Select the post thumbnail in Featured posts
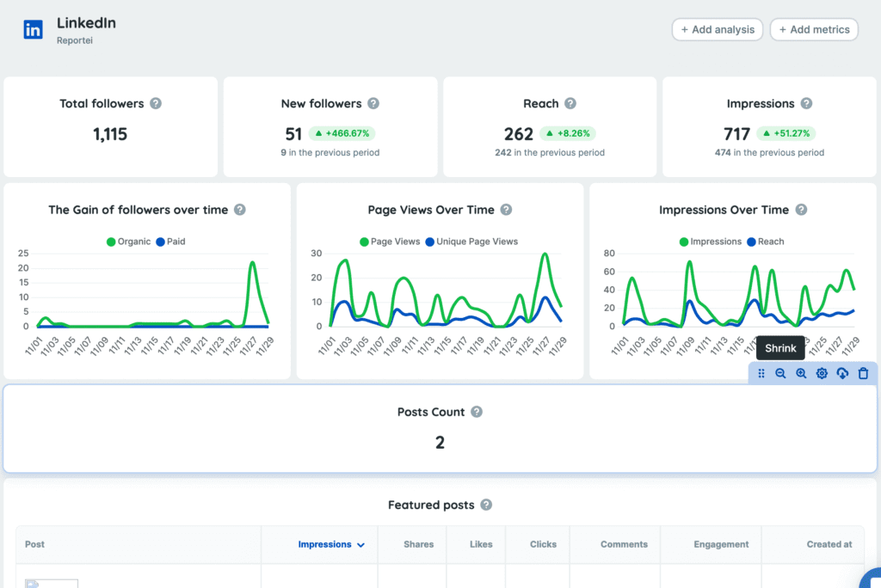 [x=51, y=583]
